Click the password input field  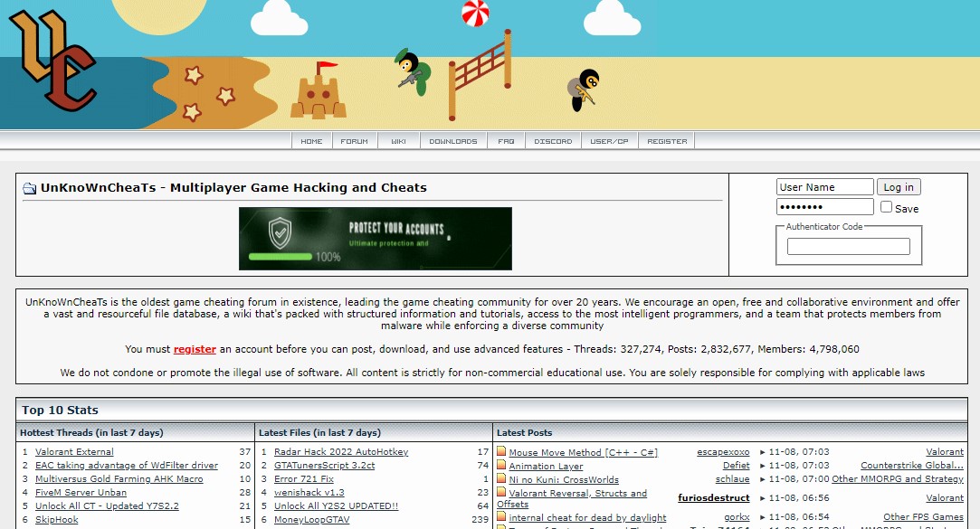pyautogui.click(x=825, y=207)
